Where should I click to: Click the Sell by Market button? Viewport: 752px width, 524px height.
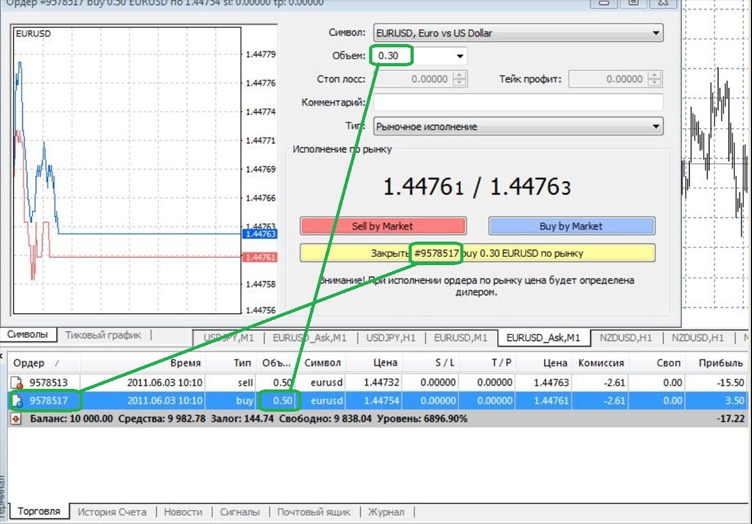point(383,226)
